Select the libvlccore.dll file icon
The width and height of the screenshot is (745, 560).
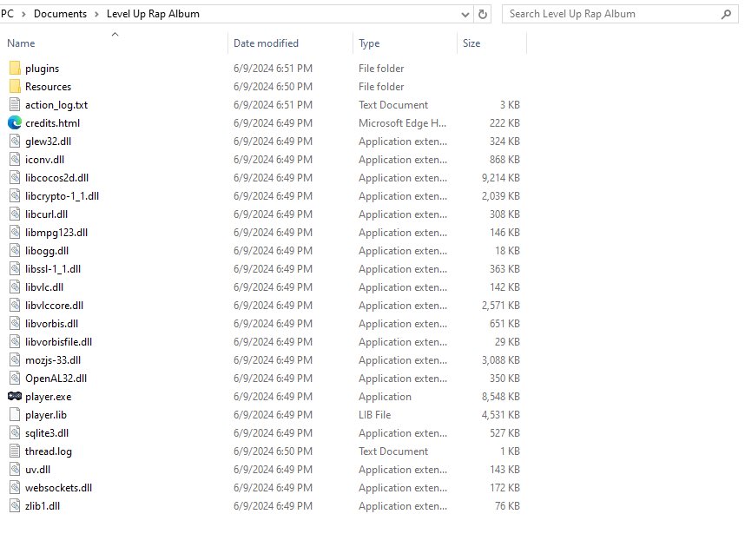tap(15, 305)
